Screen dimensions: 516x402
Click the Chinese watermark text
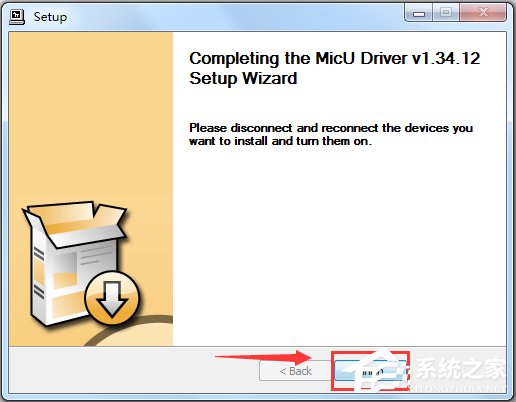(462, 369)
